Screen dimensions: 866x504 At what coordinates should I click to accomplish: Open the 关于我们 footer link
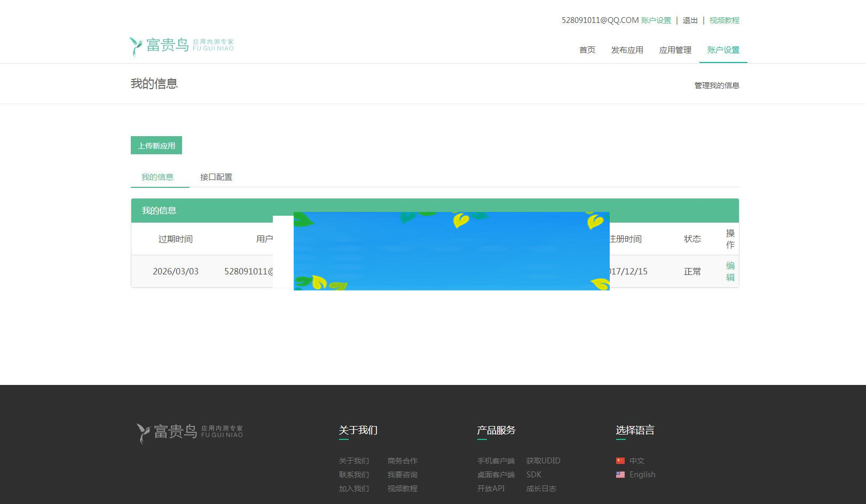pyautogui.click(x=354, y=460)
